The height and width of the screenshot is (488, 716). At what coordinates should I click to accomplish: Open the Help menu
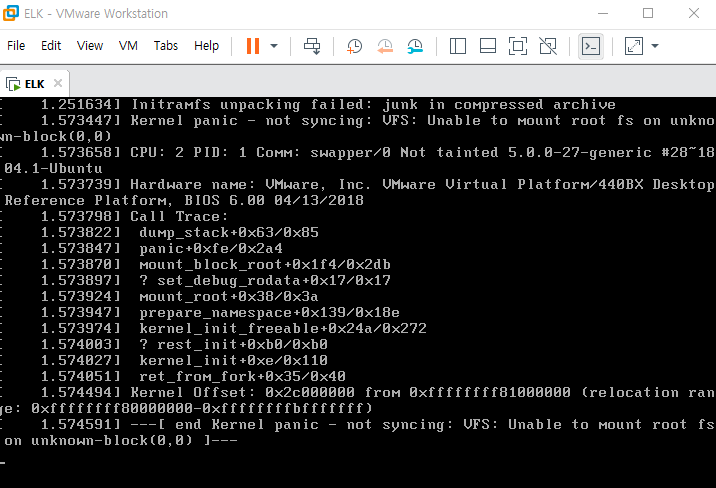[206, 46]
